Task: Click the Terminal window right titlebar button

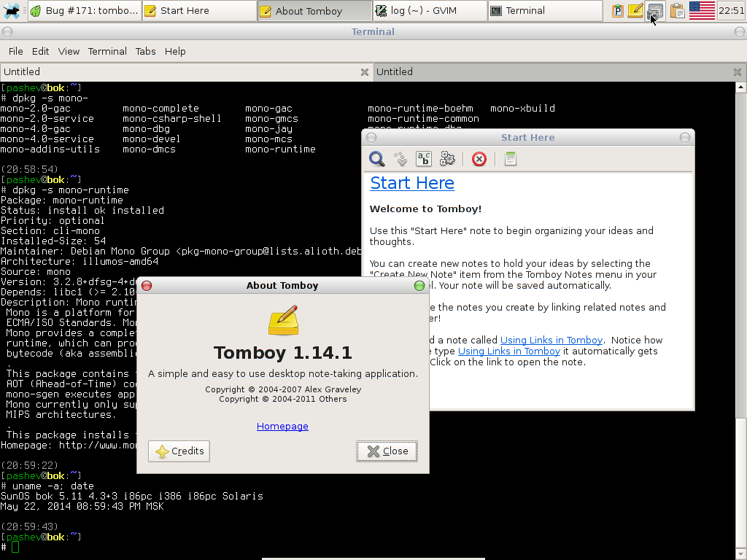Action: click(740, 32)
